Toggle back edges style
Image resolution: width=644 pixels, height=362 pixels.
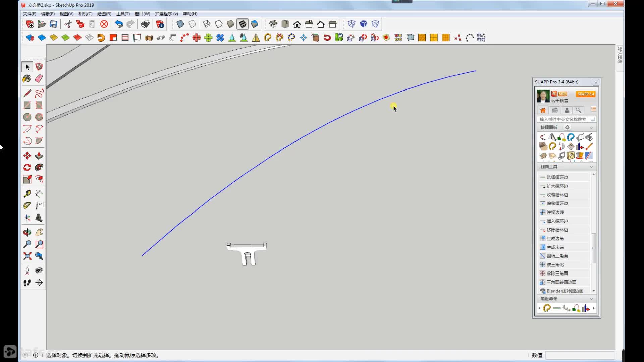(x=192, y=24)
